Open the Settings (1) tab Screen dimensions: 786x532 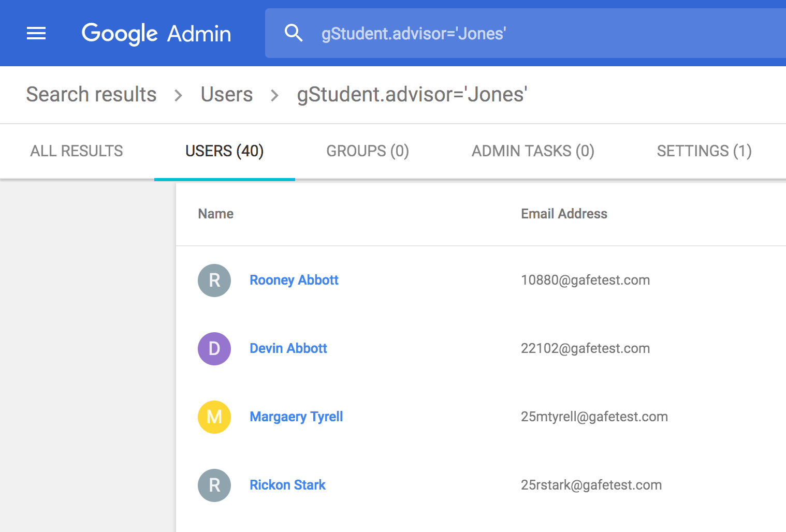[704, 151]
